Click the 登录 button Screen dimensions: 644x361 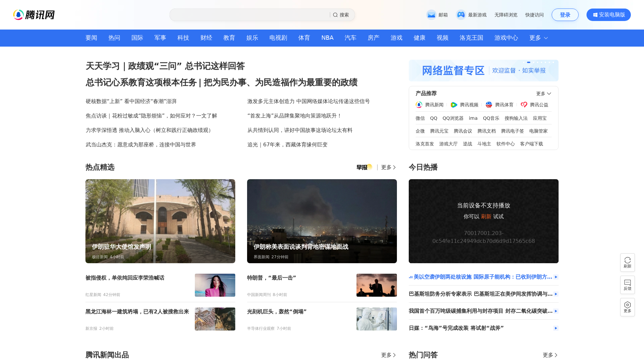tap(565, 15)
